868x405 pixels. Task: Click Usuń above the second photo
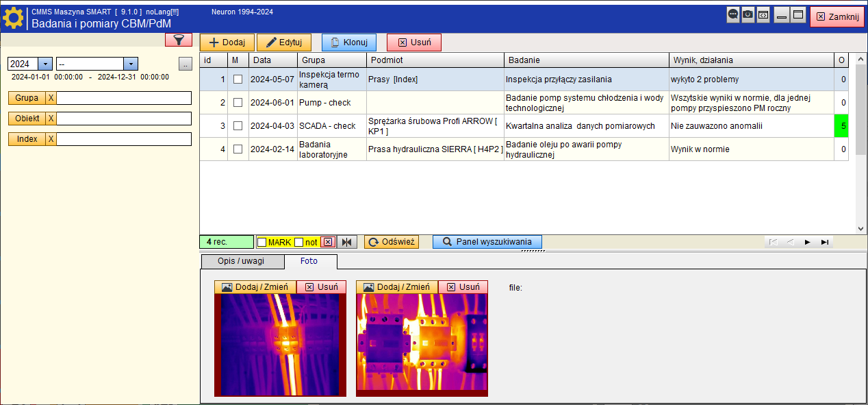(x=463, y=287)
